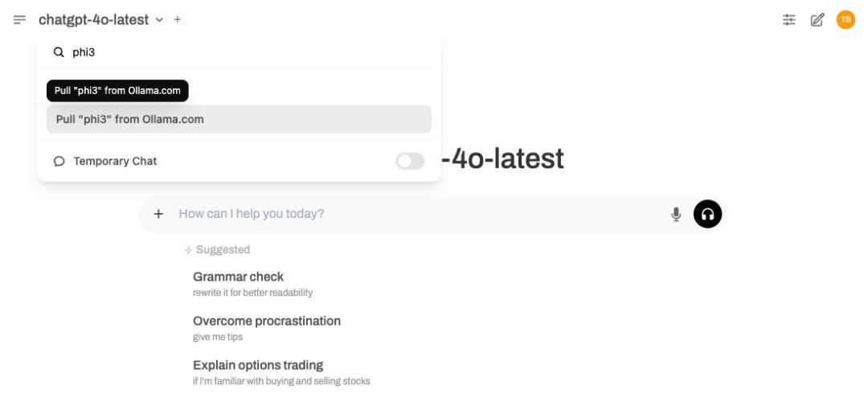The height and width of the screenshot is (406, 868).
Task: Click the plus icon in message box
Action: pyautogui.click(x=159, y=214)
